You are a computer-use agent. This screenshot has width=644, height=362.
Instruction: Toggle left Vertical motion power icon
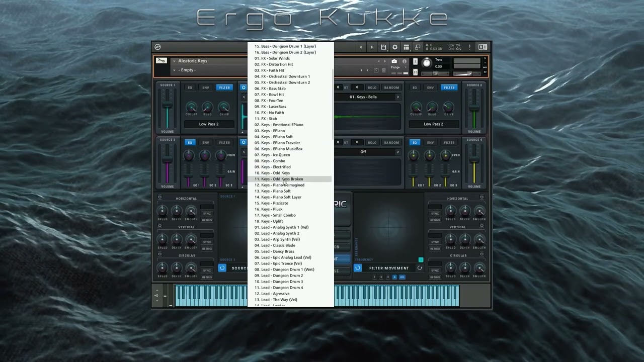160,226
